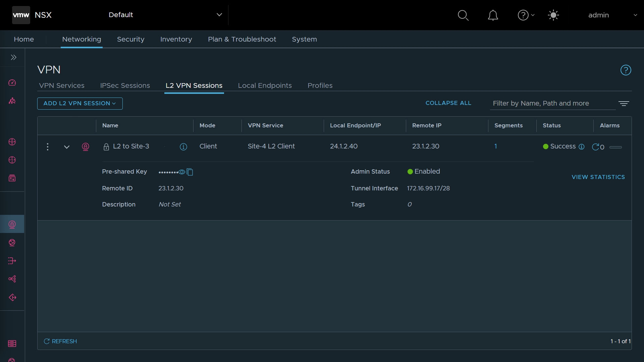Click the Filter by Name input field
The height and width of the screenshot is (362, 644).
[552, 103]
